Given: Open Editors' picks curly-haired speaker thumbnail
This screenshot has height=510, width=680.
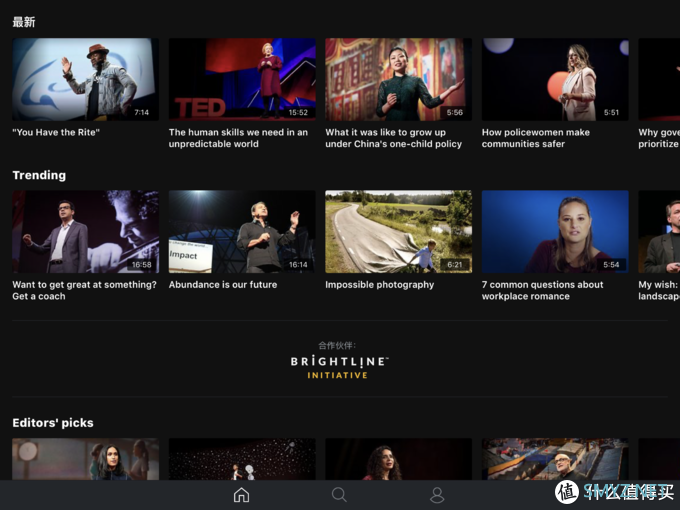Looking at the screenshot, I should 399,459.
